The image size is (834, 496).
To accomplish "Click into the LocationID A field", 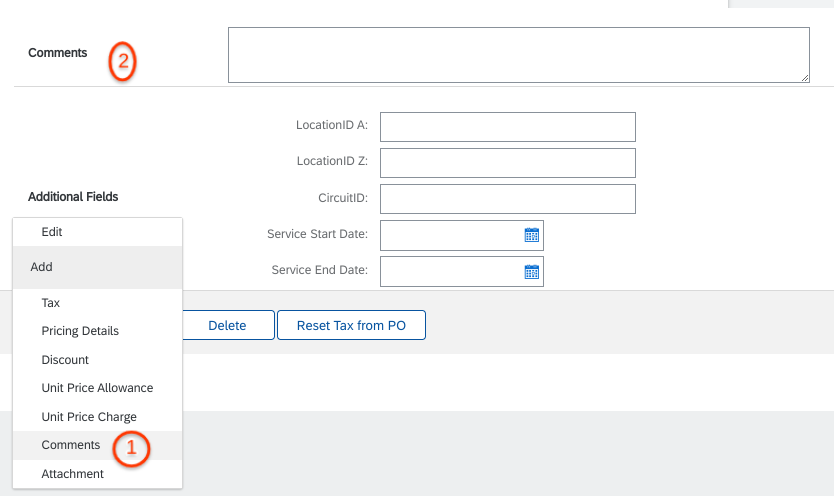I will 507,127.
